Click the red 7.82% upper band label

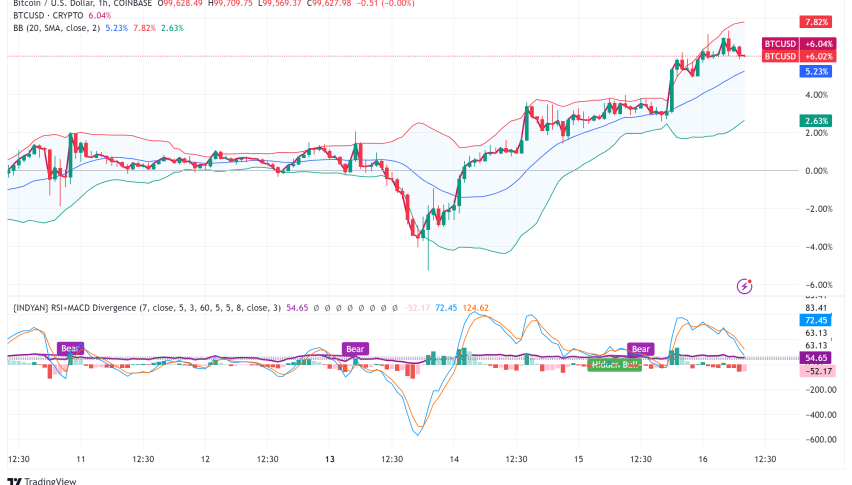816,22
